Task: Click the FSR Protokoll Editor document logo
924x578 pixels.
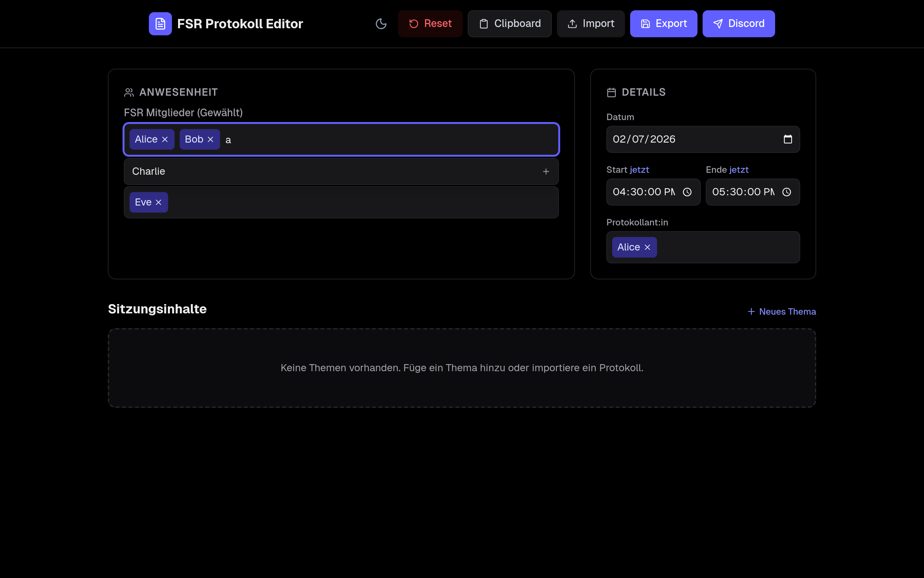Action: (160, 24)
